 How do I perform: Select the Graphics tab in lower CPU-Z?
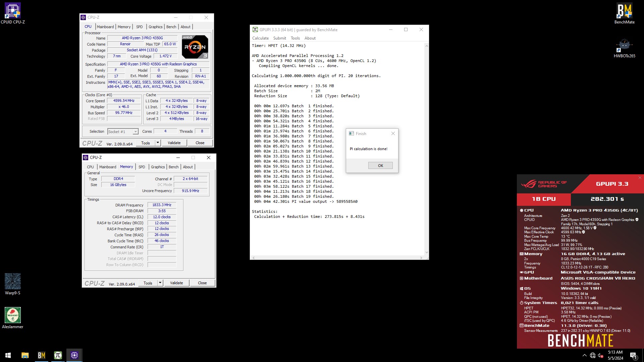158,167
